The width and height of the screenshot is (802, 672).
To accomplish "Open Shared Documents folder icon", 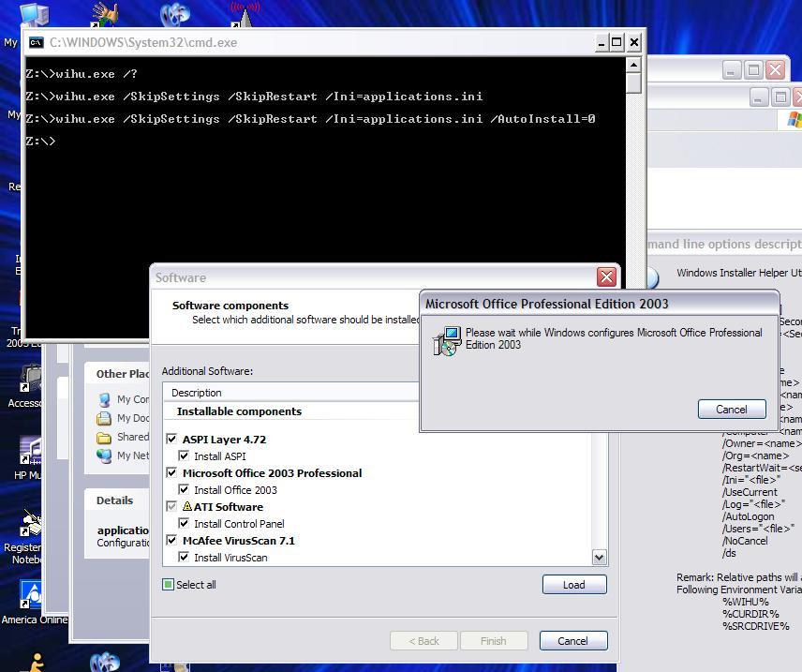I will tap(104, 438).
